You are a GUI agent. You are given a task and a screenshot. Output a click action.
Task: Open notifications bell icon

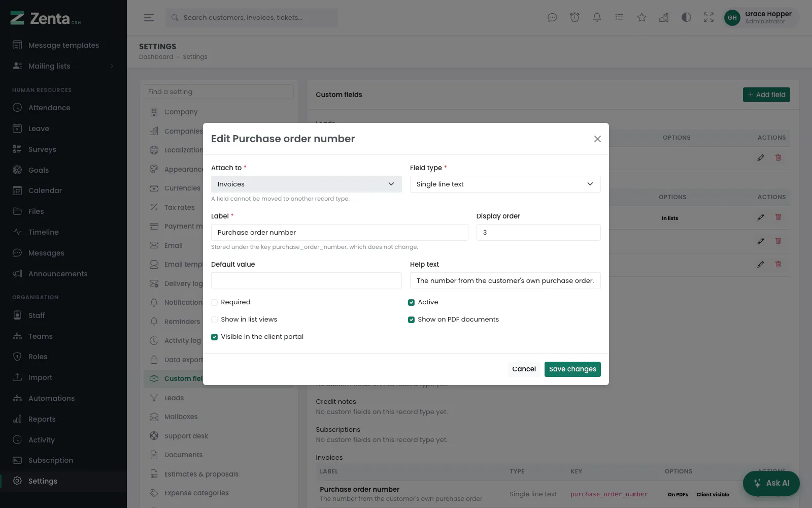pyautogui.click(x=597, y=18)
